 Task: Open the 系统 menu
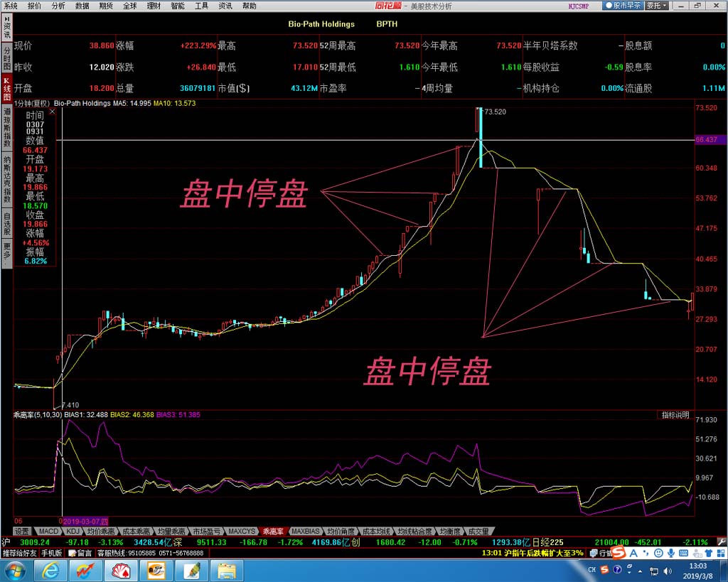[10, 6]
